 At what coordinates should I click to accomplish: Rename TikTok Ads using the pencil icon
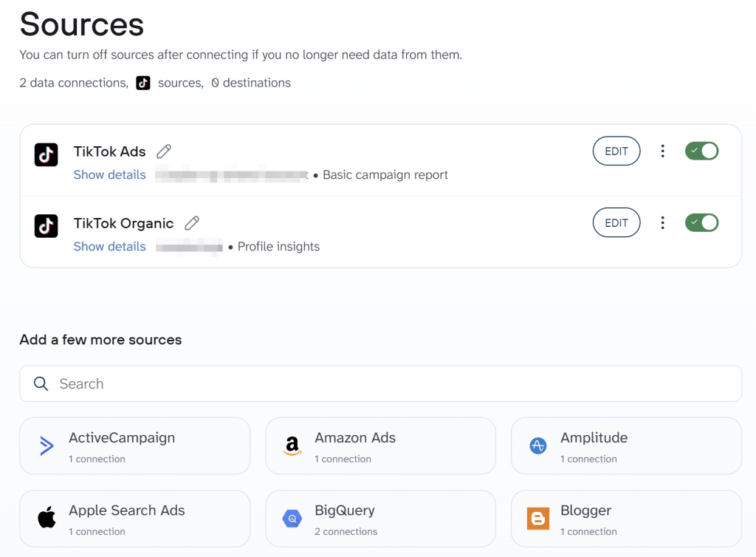pyautogui.click(x=164, y=151)
